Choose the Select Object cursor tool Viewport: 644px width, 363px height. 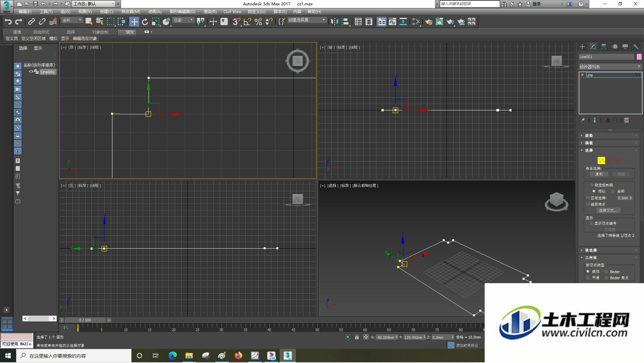[89, 22]
